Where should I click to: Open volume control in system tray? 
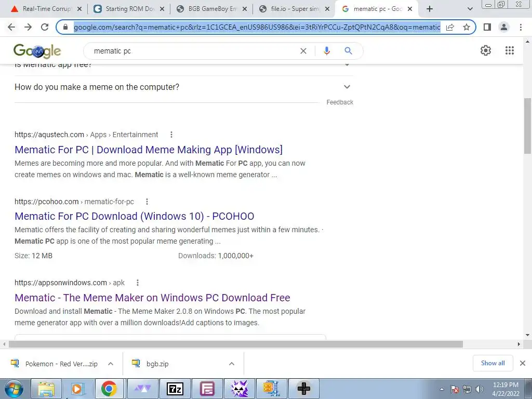[x=480, y=389]
